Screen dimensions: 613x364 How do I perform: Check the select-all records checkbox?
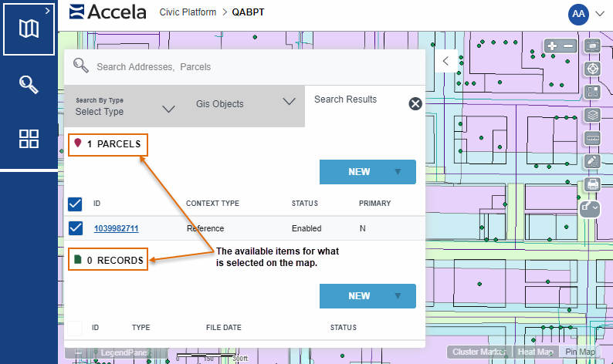tap(75, 328)
